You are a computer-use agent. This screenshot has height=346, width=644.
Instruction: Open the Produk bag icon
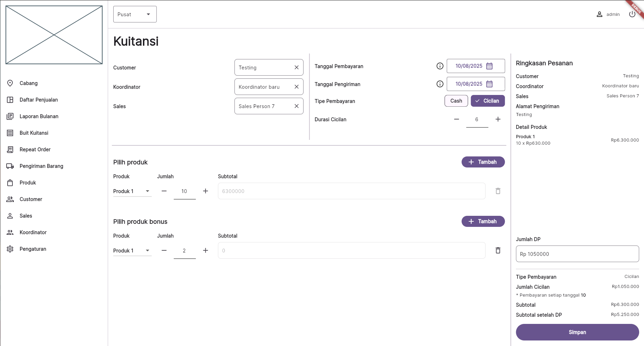(x=10, y=182)
